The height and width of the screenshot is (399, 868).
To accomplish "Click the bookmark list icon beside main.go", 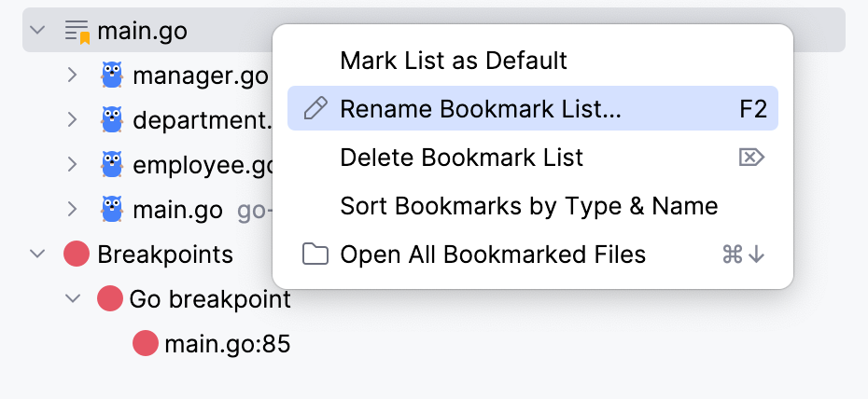I will pos(77,31).
